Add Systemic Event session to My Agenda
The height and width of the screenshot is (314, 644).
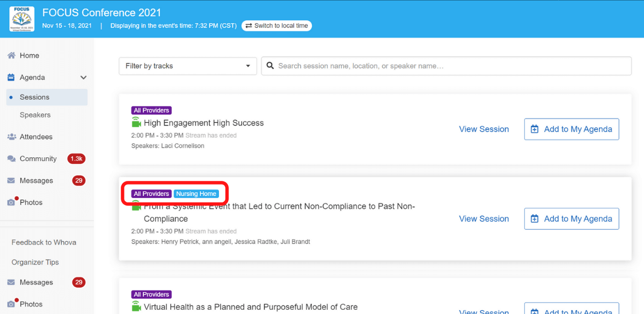click(571, 219)
